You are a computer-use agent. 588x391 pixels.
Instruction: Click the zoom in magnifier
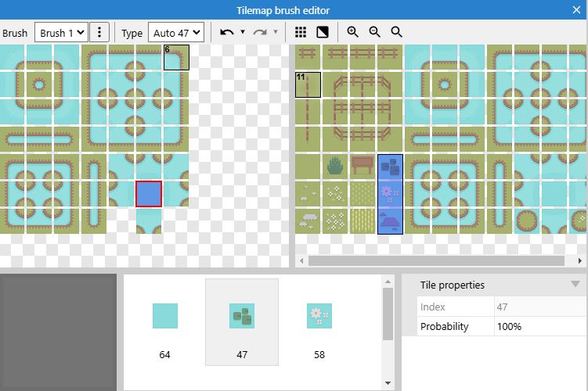tap(353, 32)
